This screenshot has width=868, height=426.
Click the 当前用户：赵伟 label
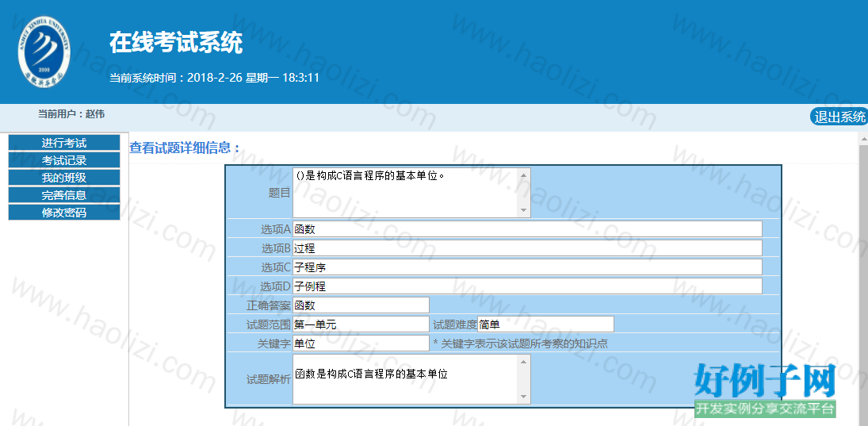[71, 114]
